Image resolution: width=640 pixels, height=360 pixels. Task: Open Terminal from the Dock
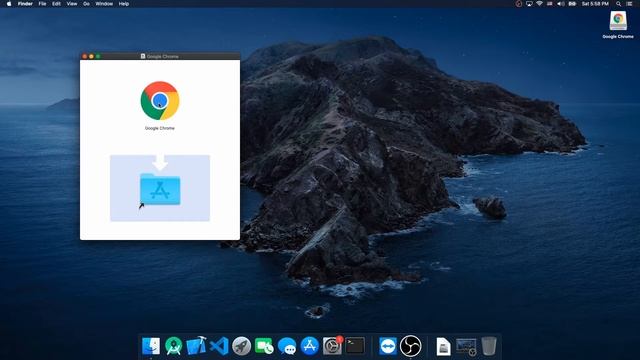coord(355,346)
